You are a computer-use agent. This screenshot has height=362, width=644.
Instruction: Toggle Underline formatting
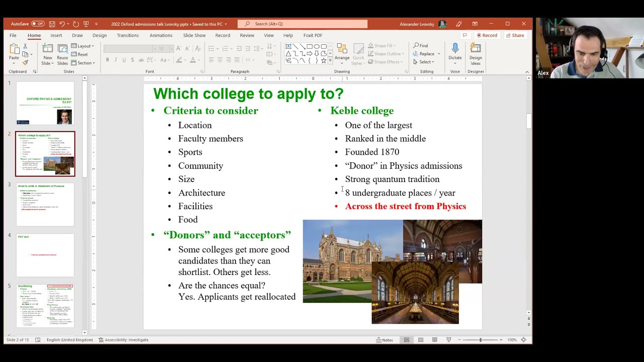pos(124,60)
